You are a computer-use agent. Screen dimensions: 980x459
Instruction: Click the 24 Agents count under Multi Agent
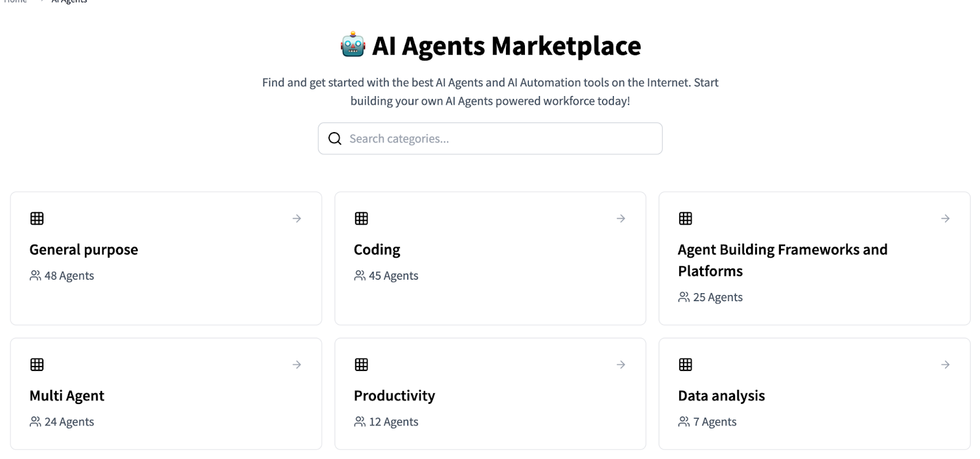coord(69,422)
